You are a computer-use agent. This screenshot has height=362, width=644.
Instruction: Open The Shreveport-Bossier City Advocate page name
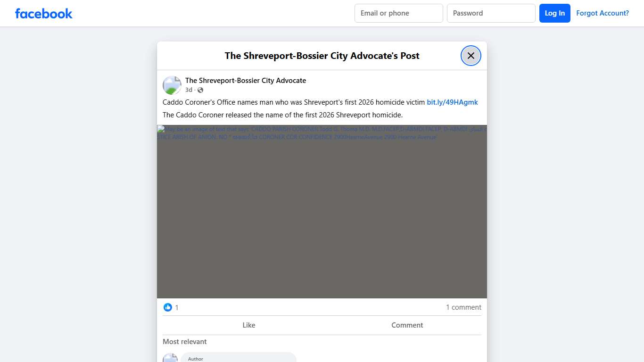pos(245,81)
